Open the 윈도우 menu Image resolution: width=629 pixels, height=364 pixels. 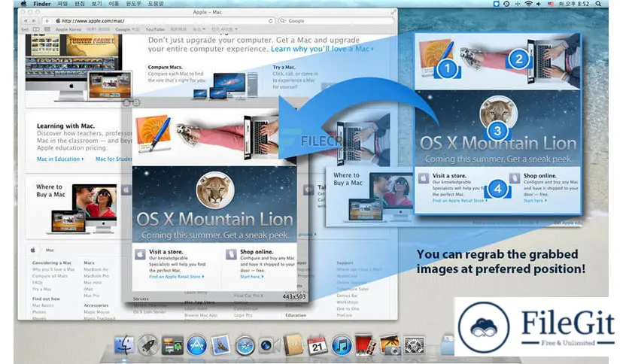point(134,4)
